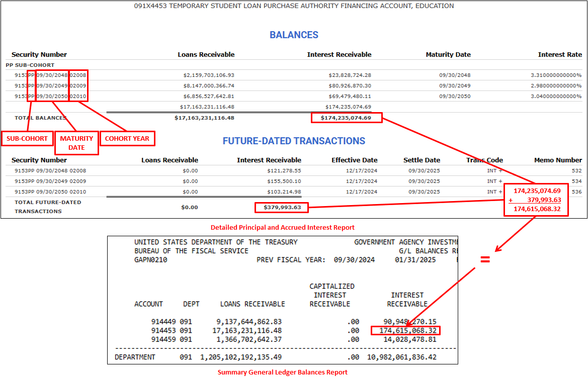
Task: Select the 09/30/2048 maturity date highlight
Action: pos(53,75)
